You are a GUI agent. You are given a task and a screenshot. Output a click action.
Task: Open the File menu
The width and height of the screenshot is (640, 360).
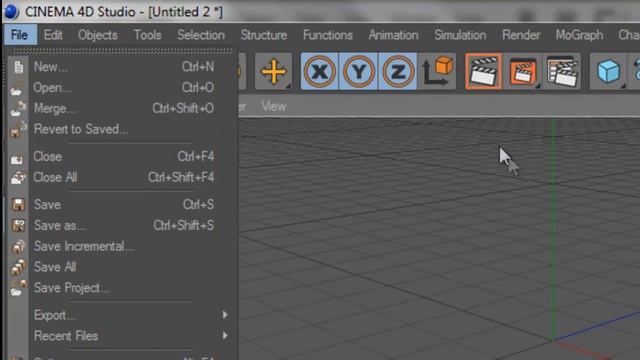tap(20, 35)
